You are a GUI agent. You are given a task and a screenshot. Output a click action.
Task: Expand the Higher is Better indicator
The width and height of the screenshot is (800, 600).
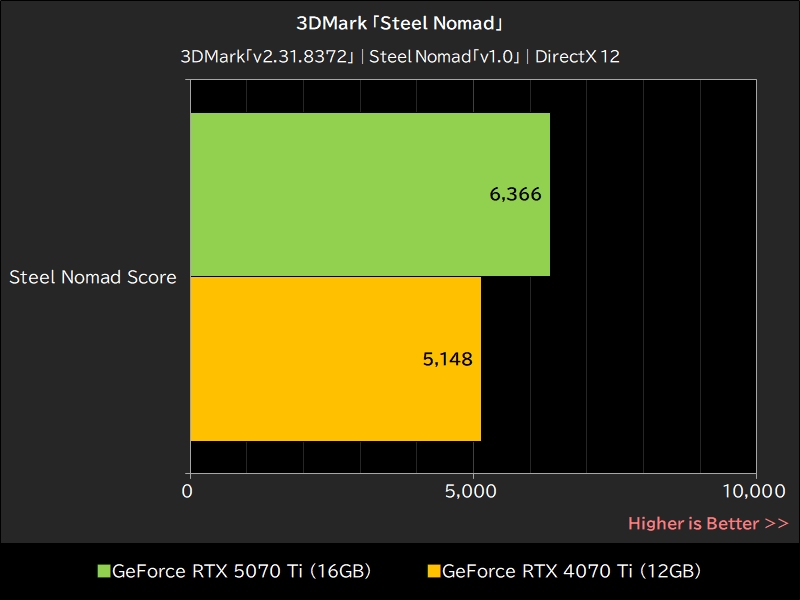click(708, 523)
